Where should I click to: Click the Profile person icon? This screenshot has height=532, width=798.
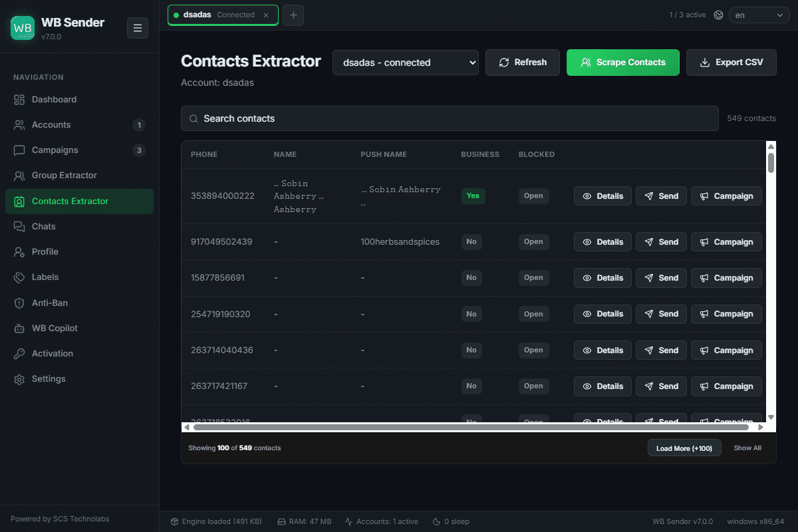coord(19,252)
